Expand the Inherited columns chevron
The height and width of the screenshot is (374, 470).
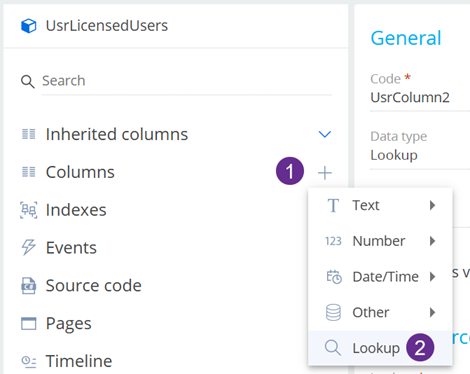tap(325, 134)
